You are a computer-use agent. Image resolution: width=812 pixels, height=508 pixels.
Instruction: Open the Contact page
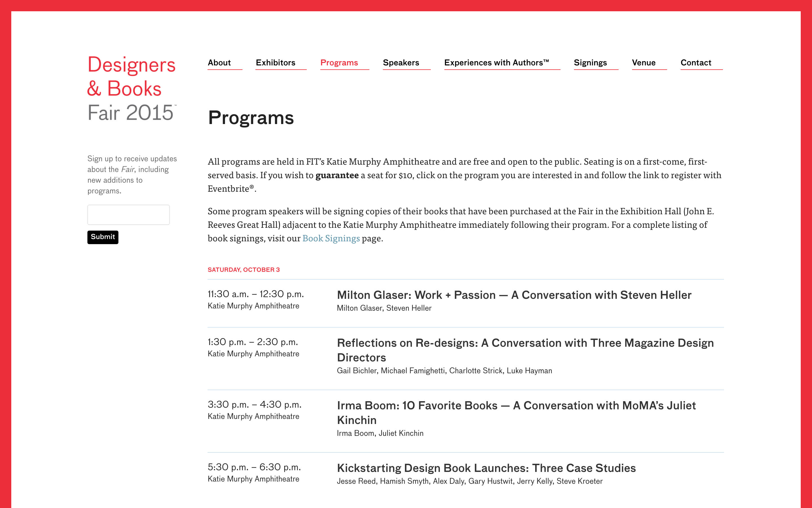(x=696, y=63)
